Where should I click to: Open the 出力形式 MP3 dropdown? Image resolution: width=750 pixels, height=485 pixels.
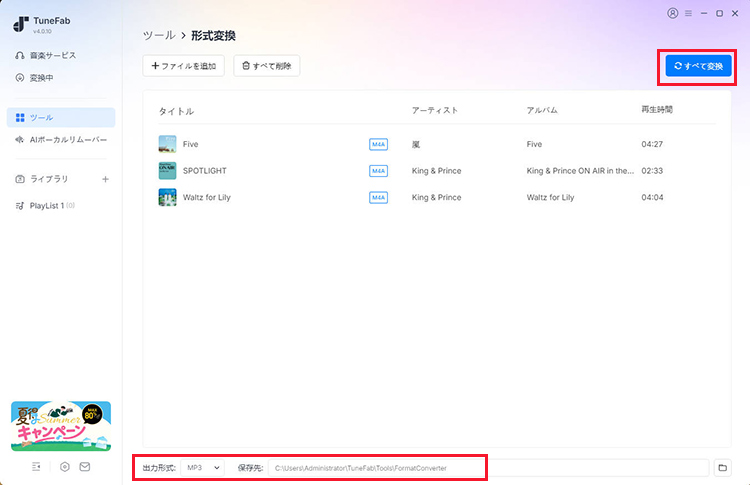coord(203,468)
